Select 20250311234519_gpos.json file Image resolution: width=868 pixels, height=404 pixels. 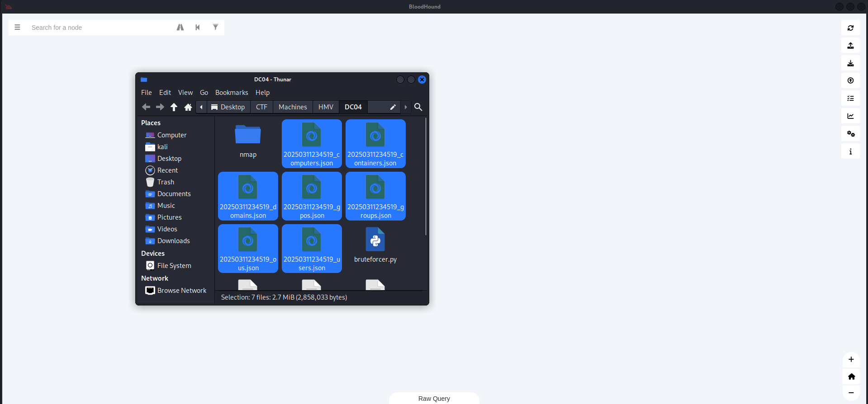pyautogui.click(x=312, y=196)
